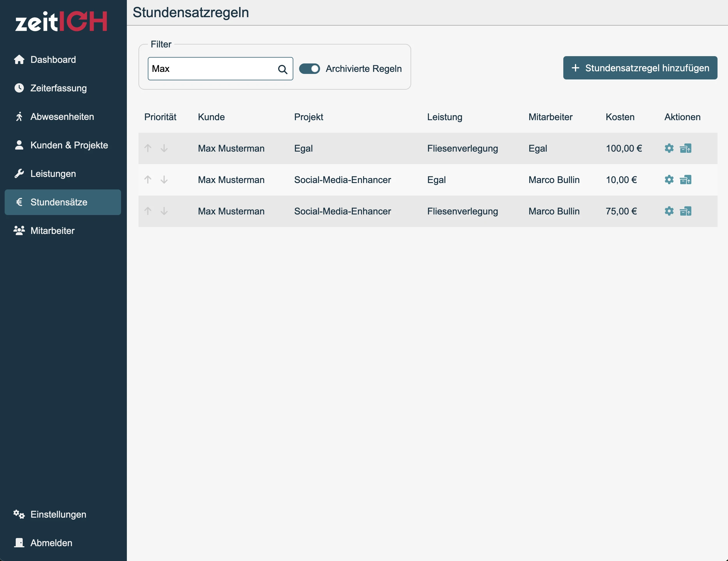Image resolution: width=728 pixels, height=561 pixels.
Task: Click the Priorität column header
Action: [160, 117]
